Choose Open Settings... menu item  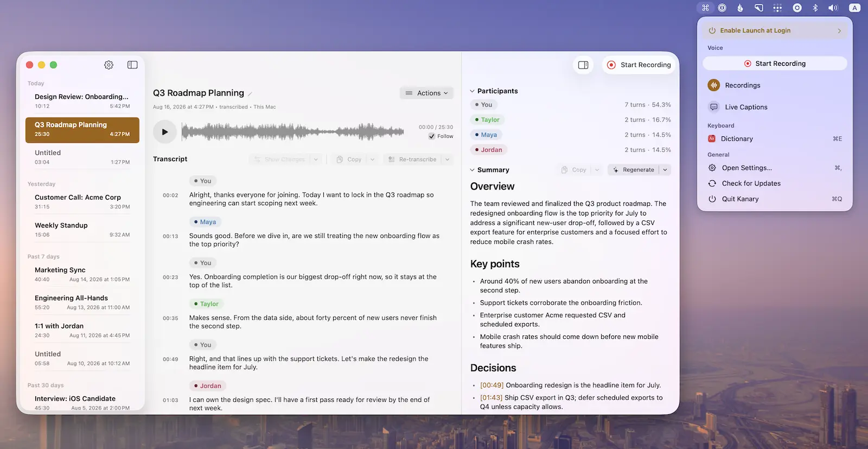pos(775,168)
